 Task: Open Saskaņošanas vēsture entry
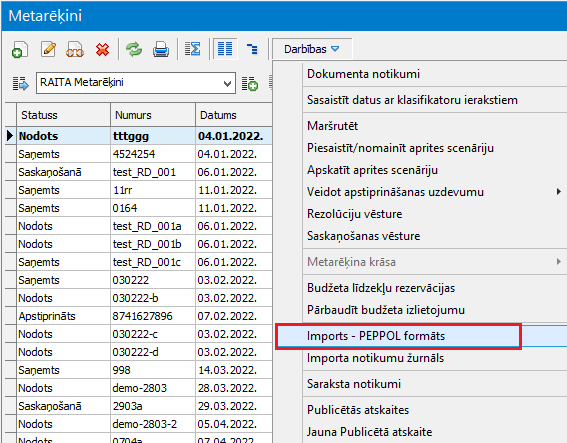pos(363,236)
